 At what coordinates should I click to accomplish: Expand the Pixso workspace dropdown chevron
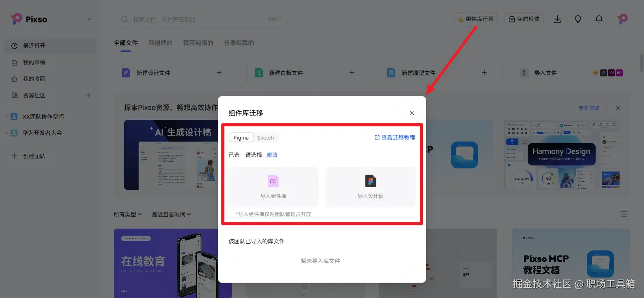coord(89,19)
